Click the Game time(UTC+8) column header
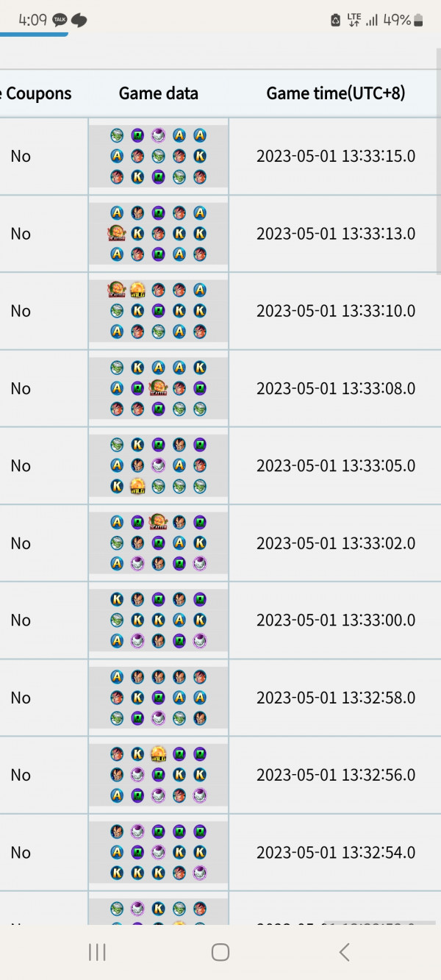 click(335, 93)
